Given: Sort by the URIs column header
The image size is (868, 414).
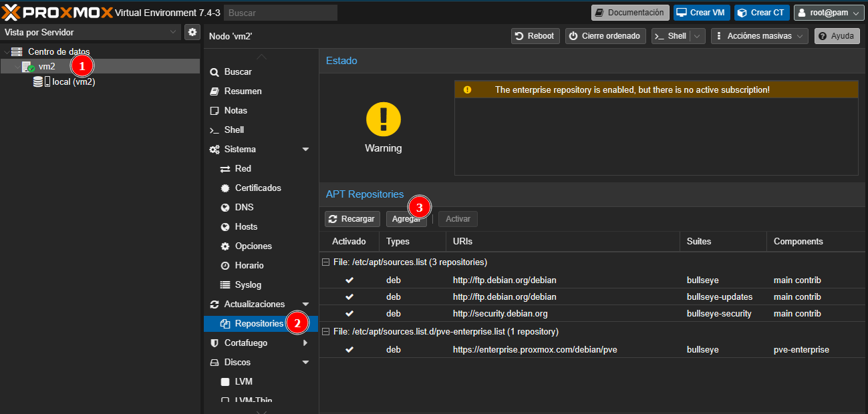Looking at the screenshot, I should coord(563,242).
